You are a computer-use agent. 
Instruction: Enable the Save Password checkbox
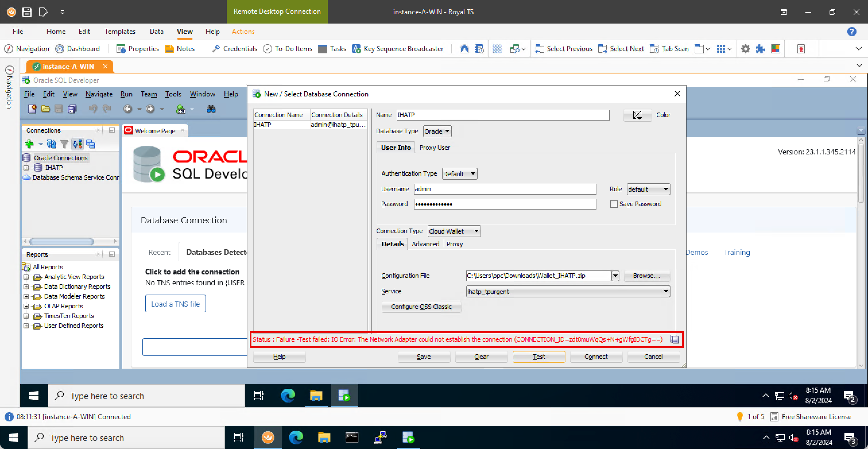point(614,204)
